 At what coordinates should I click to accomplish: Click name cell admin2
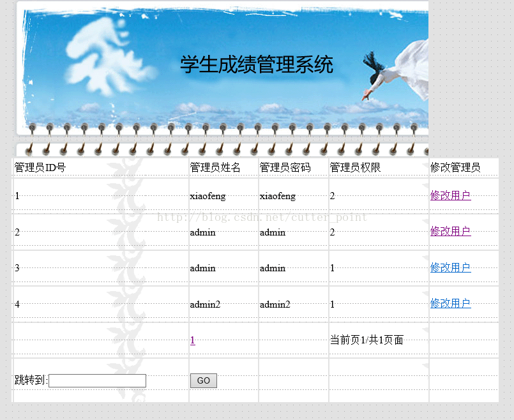(205, 304)
